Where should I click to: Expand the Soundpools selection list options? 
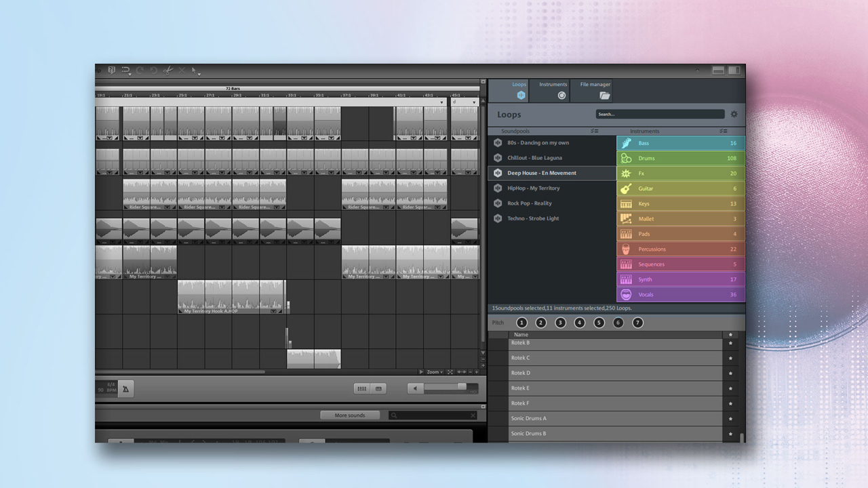point(594,131)
